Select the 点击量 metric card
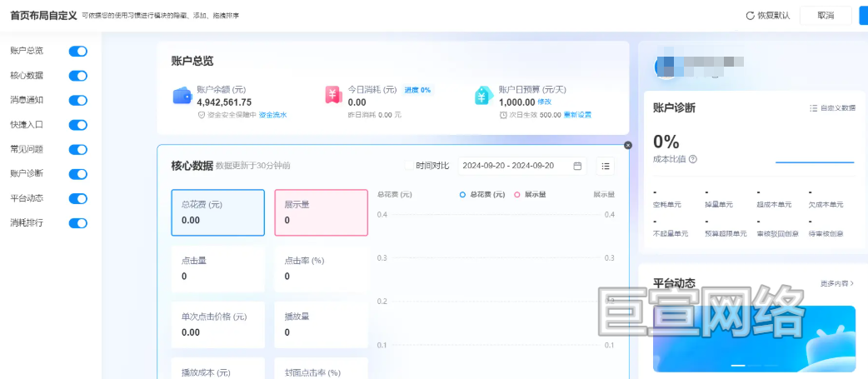The image size is (868, 379). [x=217, y=269]
